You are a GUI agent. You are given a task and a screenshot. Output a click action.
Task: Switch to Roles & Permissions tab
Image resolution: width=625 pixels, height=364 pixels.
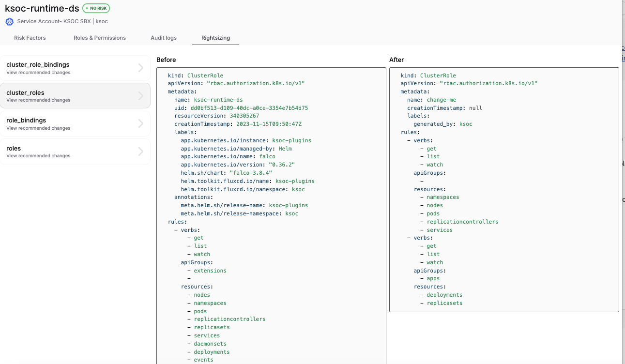100,38
